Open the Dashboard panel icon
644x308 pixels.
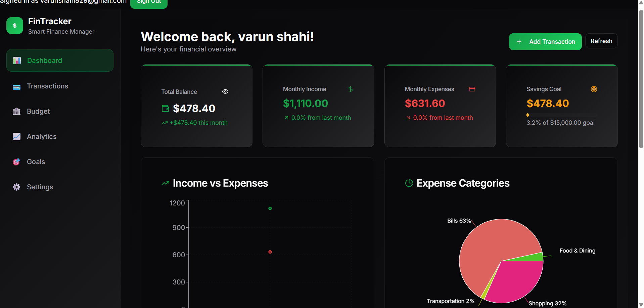16,61
